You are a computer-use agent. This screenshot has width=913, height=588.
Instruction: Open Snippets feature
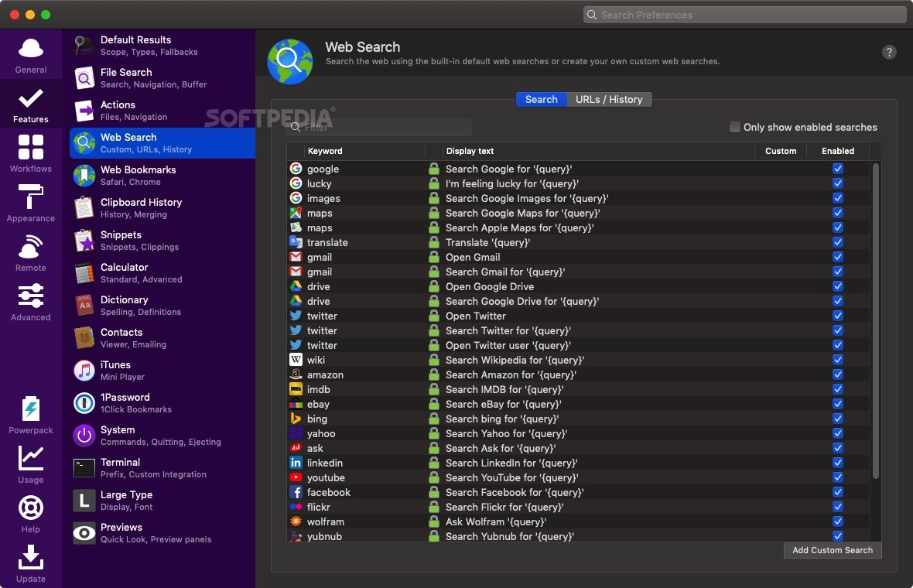click(162, 241)
